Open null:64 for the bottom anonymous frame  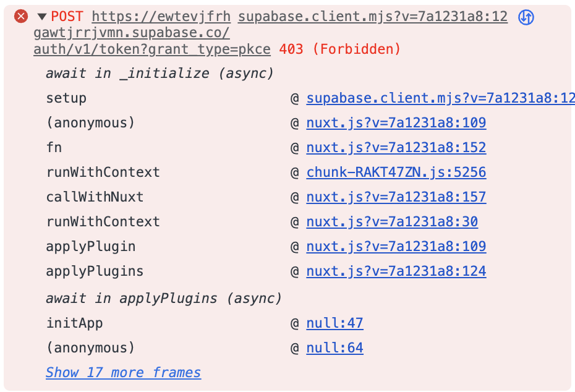pos(334,347)
